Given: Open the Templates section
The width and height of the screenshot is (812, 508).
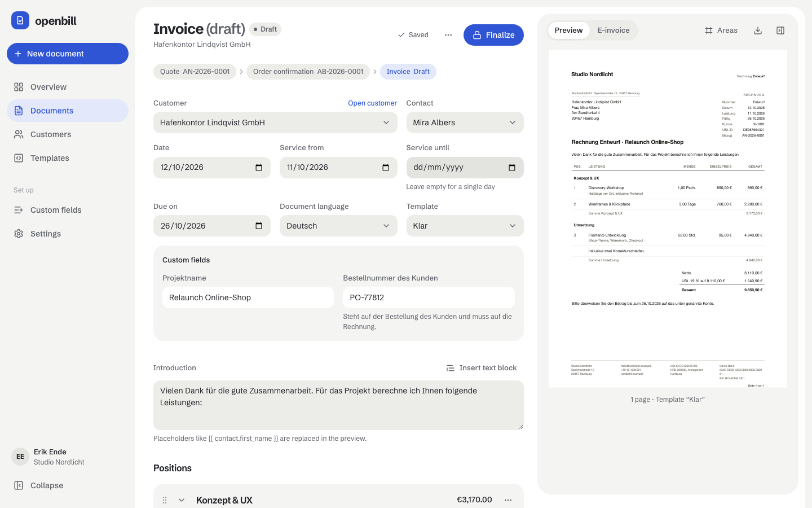Looking at the screenshot, I should [x=68, y=158].
